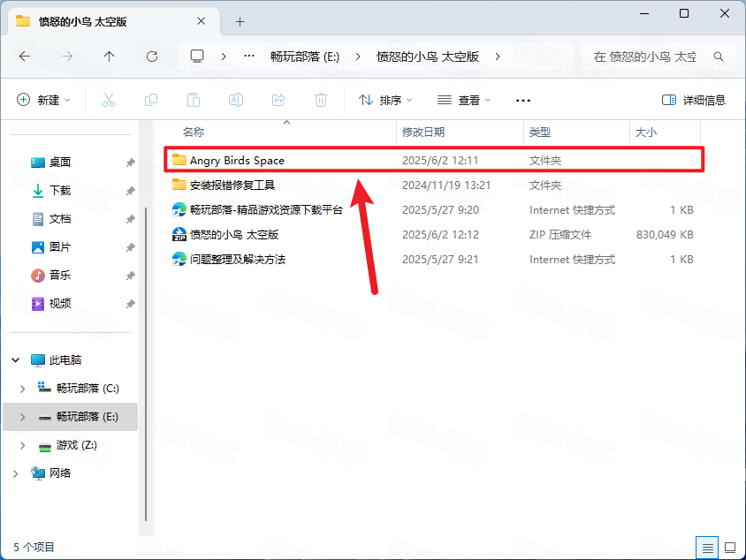746x560 pixels.
Task: Open the 查看 view dropdown
Action: (x=464, y=101)
